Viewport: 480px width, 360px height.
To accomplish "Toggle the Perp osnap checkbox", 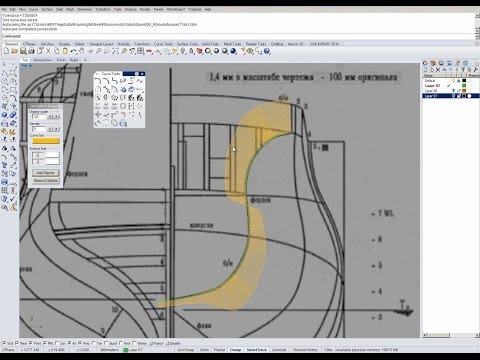I will click(80, 343).
